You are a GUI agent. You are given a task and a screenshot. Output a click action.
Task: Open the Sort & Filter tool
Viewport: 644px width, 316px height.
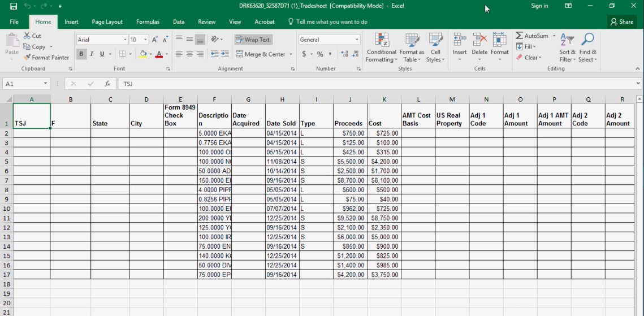pyautogui.click(x=567, y=41)
